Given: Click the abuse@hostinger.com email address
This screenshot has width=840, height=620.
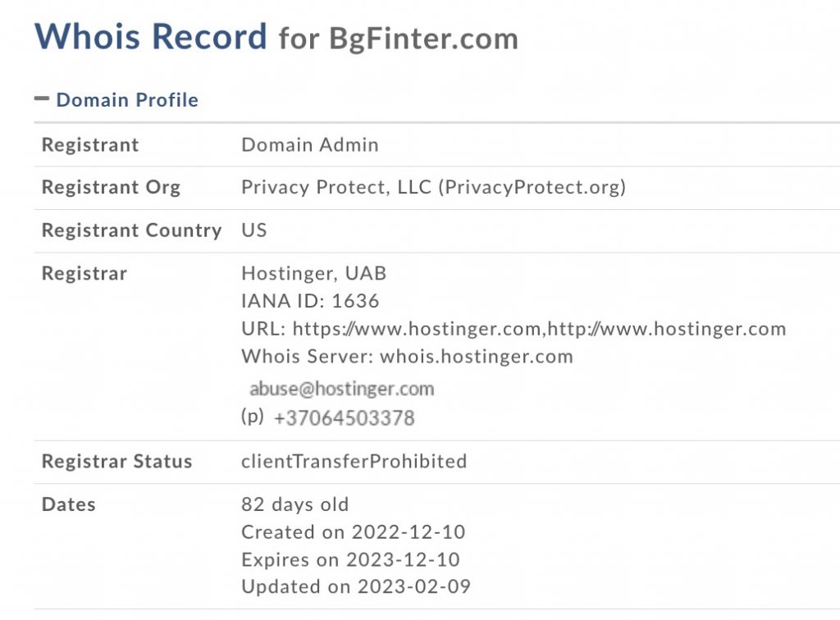Looking at the screenshot, I should pyautogui.click(x=341, y=389).
